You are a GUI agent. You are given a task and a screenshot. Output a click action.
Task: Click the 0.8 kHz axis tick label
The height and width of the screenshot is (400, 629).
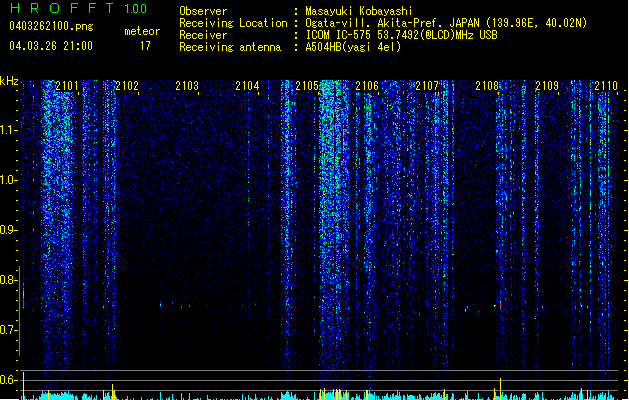tap(9, 280)
